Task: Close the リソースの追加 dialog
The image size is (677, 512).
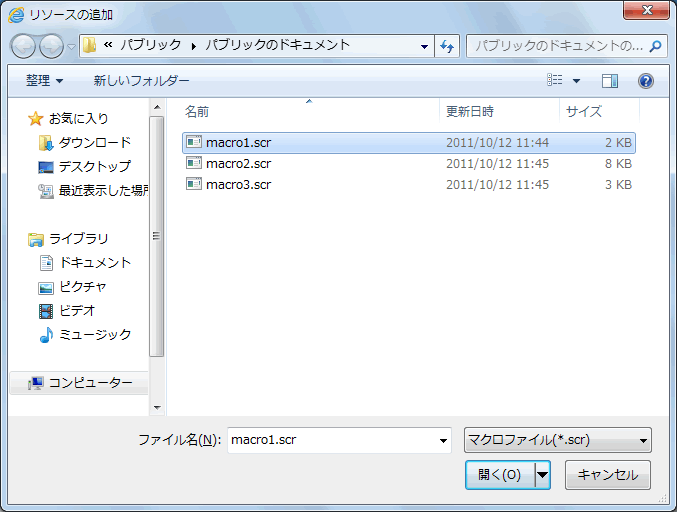Action: tap(646, 10)
